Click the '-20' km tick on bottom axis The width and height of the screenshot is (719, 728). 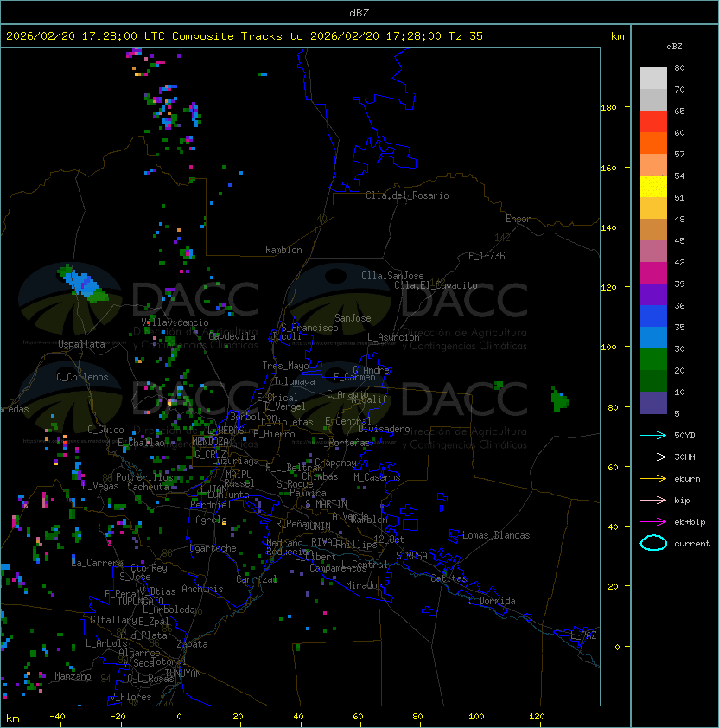tap(118, 717)
